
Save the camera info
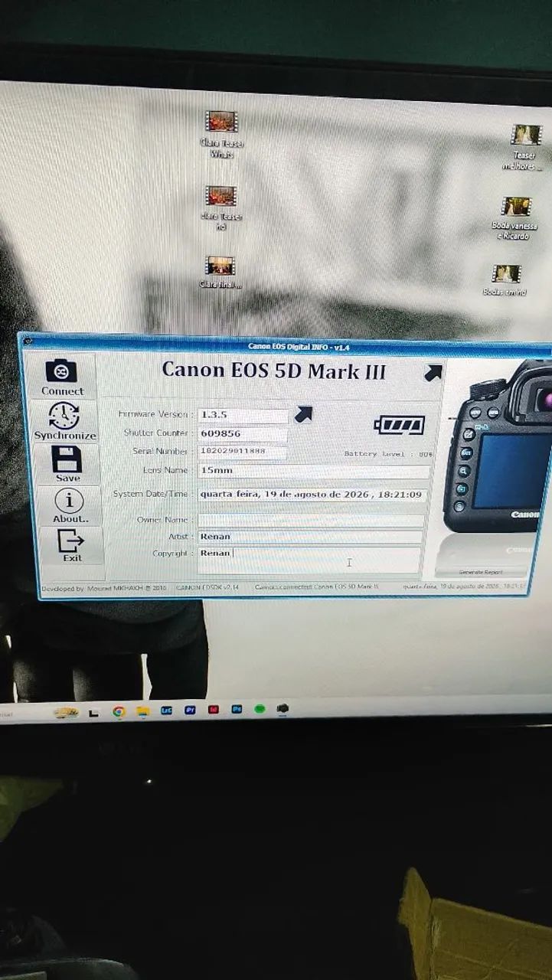coord(67,465)
